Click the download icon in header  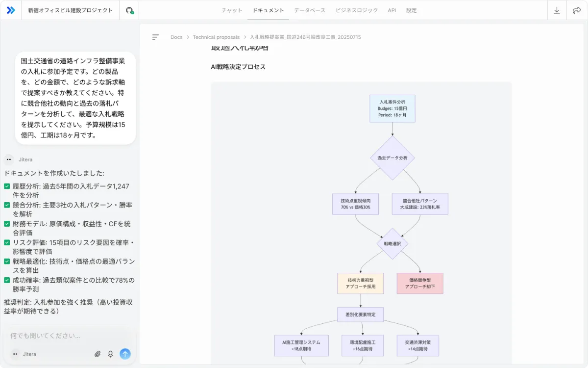pos(557,10)
